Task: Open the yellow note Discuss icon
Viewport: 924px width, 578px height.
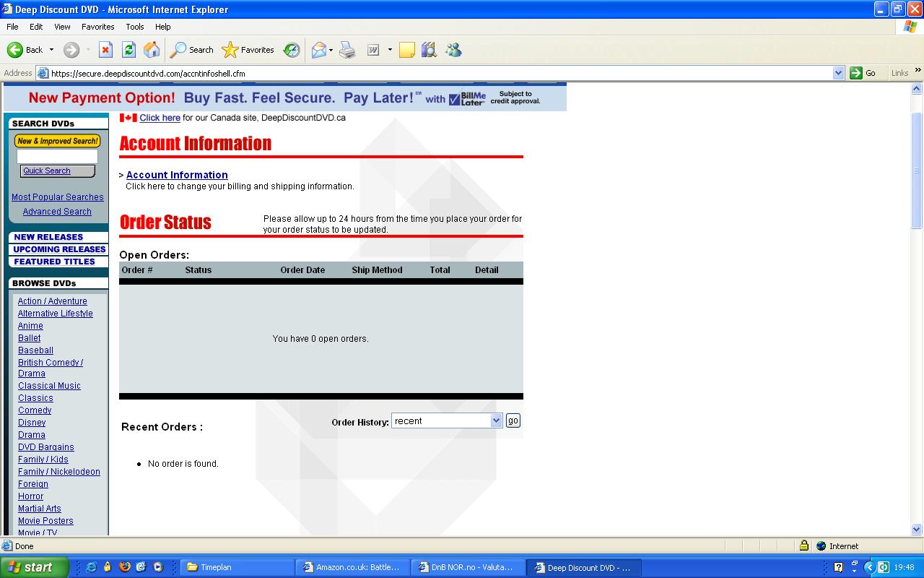Action: tap(407, 50)
